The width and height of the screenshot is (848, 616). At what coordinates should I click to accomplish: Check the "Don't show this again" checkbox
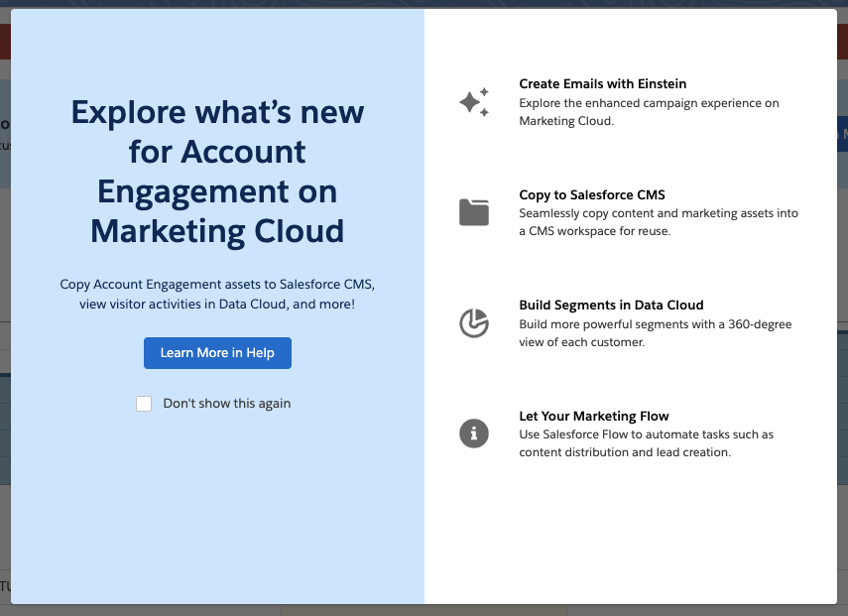(x=144, y=404)
